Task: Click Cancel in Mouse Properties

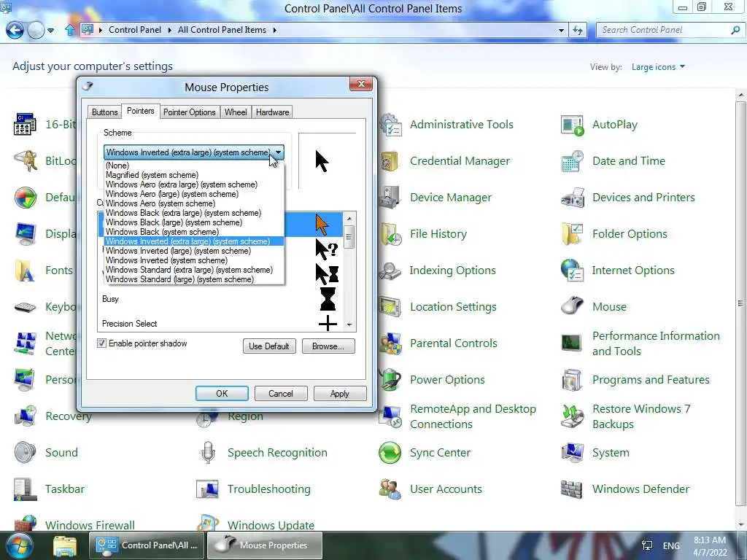Action: click(281, 394)
